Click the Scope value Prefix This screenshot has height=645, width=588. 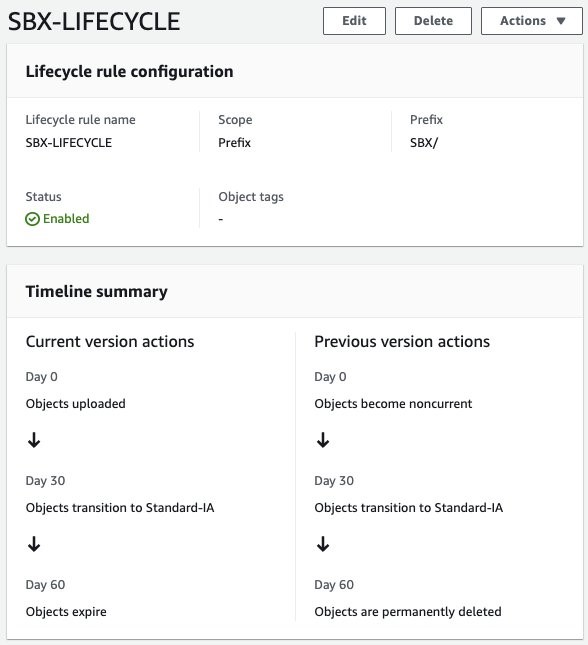(234, 143)
